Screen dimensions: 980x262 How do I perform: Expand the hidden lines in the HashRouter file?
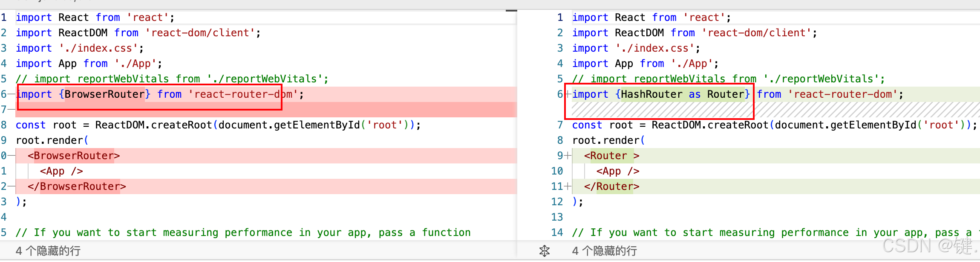[x=605, y=250]
